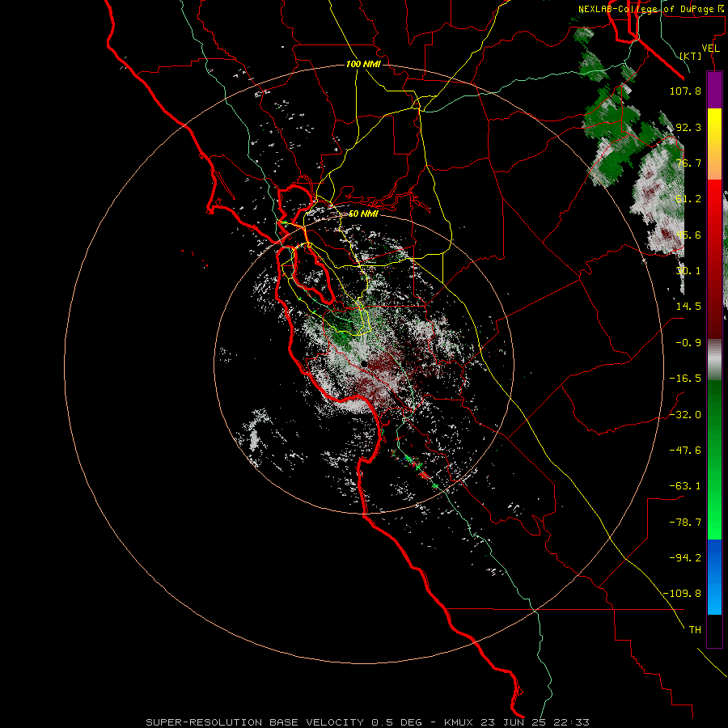
Task: Select the -109.8 velocity scale value
Action: [682, 594]
